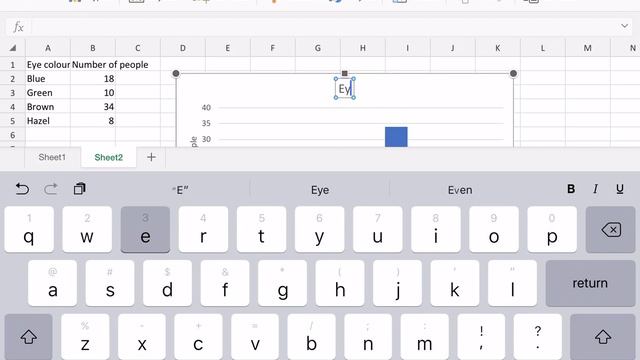This screenshot has width=640, height=360.
Task: Select all cells corner triangle
Action: 13,48
